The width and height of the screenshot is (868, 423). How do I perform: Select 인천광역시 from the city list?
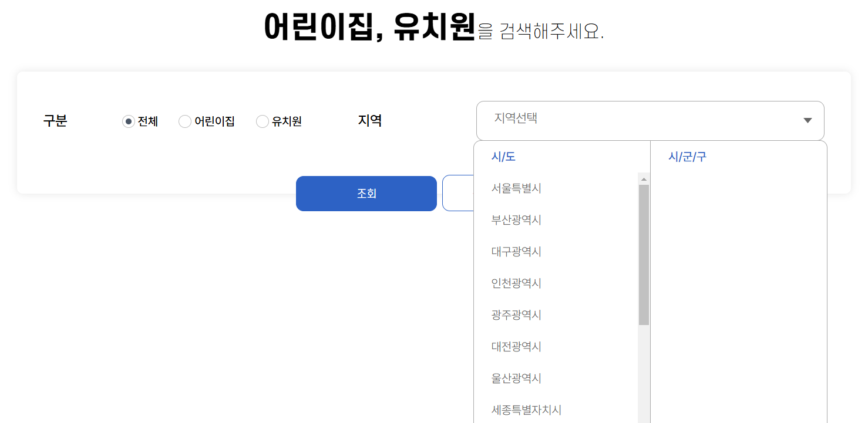(516, 283)
